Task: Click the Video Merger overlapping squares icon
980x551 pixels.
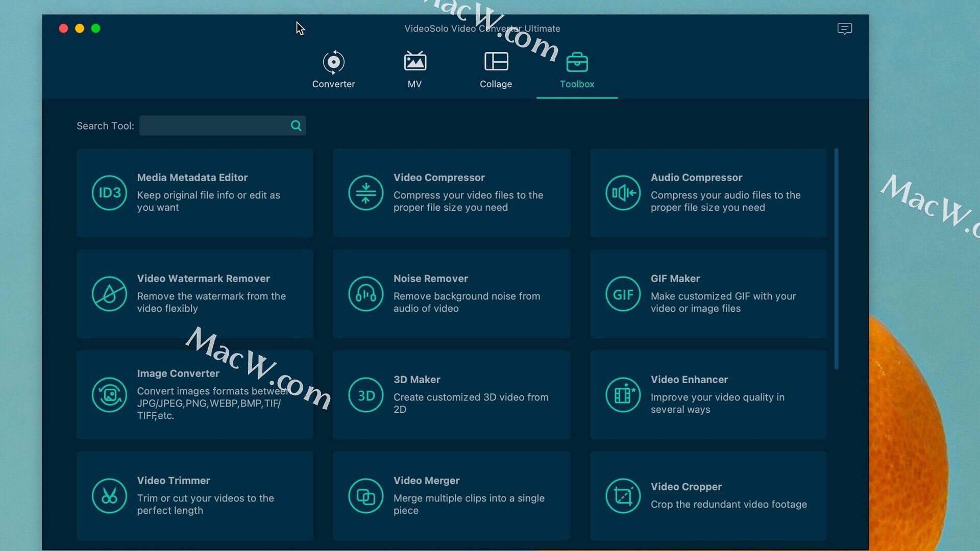Action: [365, 496]
